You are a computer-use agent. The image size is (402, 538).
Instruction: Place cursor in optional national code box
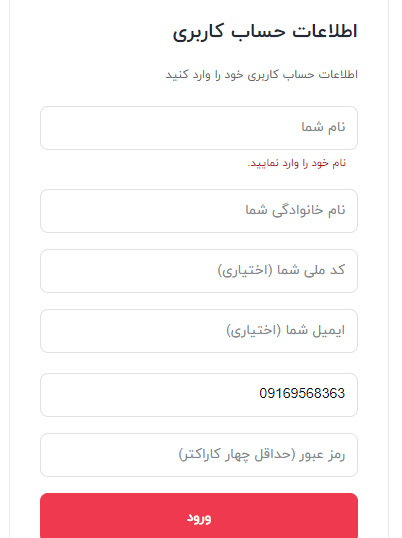(199, 271)
